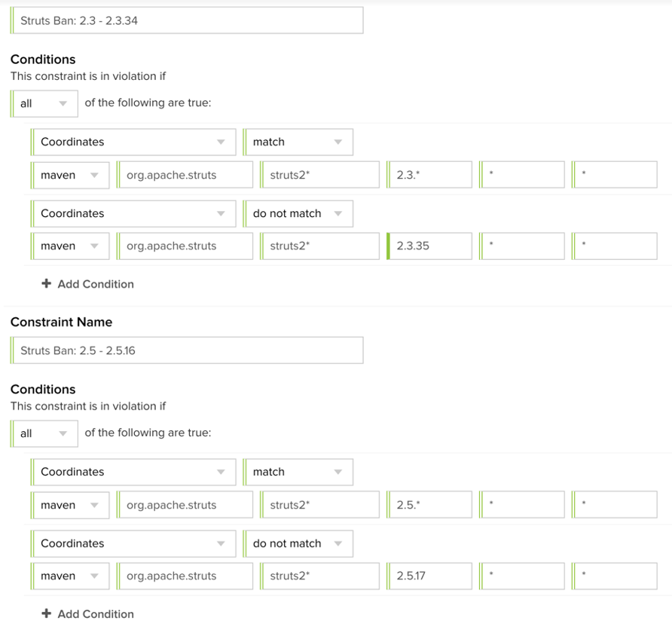The image size is (672, 633).
Task: Click the plus icon beside first Add Condition
Action: (46, 284)
